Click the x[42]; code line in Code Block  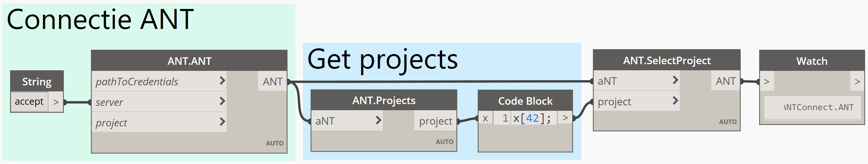tap(532, 118)
